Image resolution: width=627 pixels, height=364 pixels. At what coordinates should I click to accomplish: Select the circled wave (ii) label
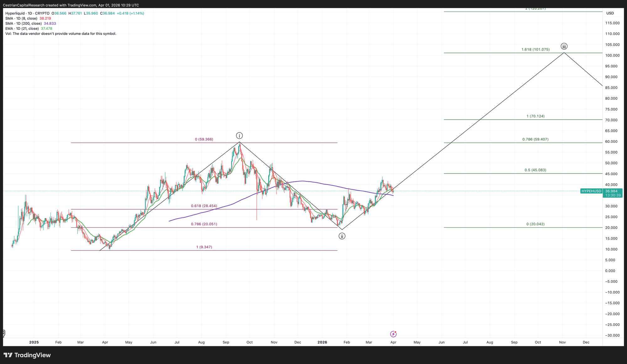(x=342, y=236)
